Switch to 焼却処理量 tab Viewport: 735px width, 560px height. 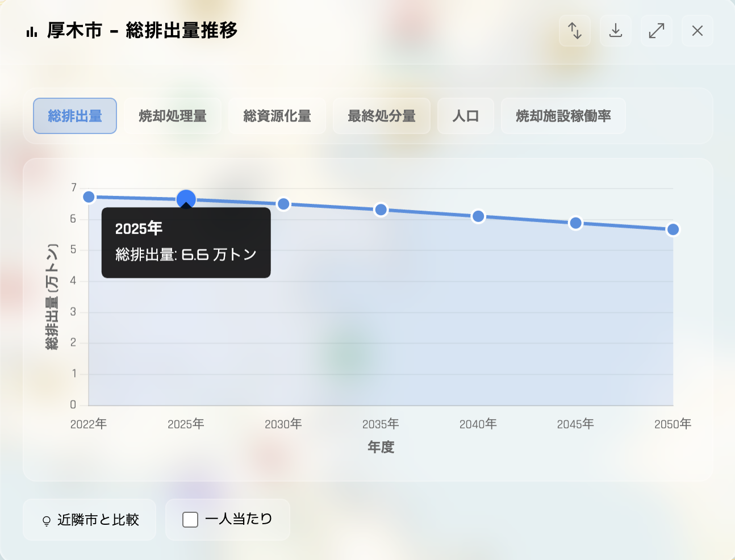tap(173, 116)
